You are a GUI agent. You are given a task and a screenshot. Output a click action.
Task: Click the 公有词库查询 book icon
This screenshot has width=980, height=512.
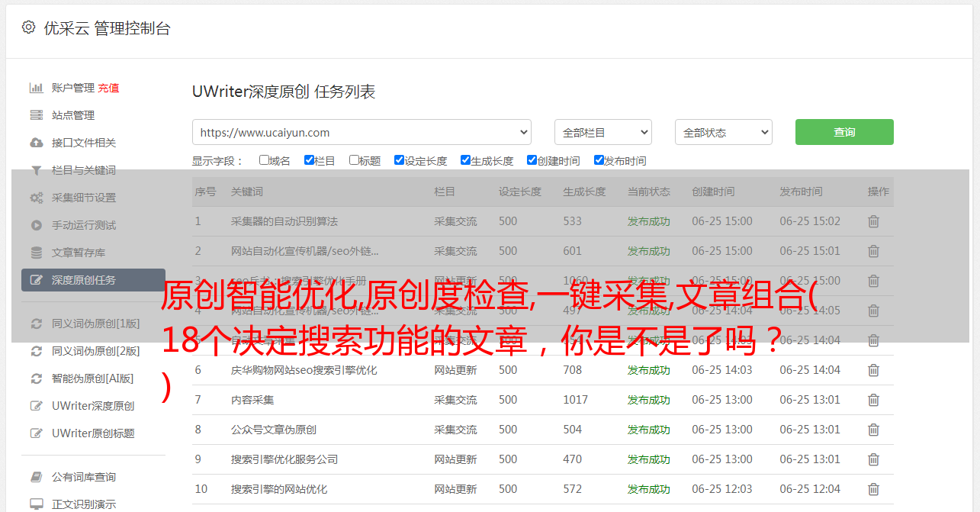point(36,477)
